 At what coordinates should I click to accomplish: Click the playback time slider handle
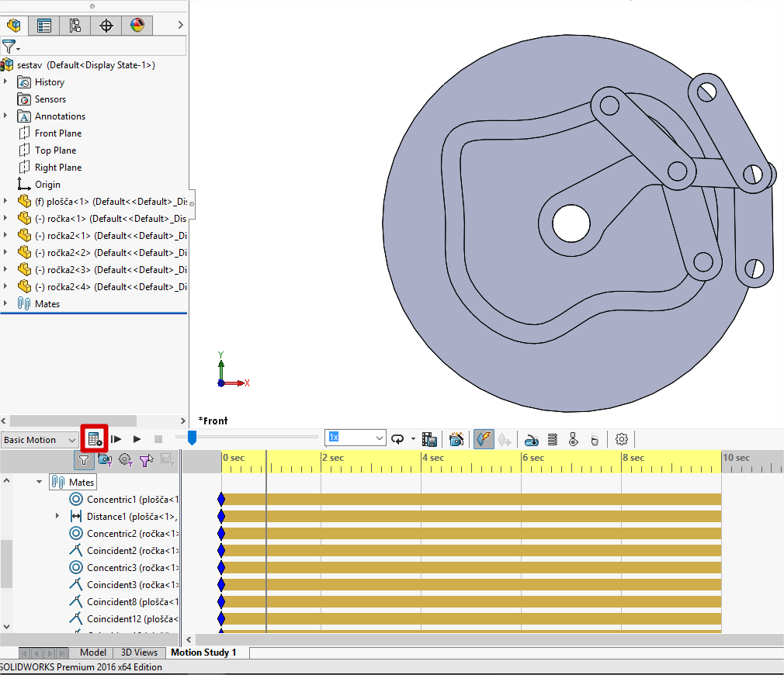coord(192,438)
